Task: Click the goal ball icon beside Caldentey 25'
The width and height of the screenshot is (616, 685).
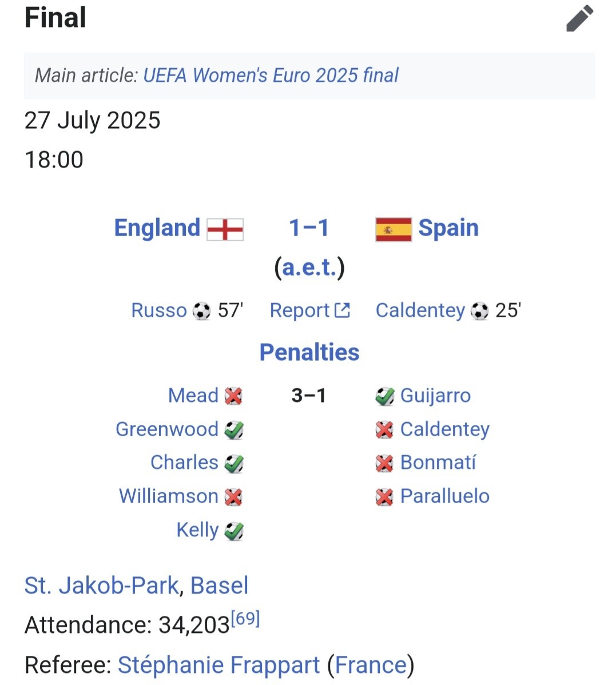Action: (479, 311)
